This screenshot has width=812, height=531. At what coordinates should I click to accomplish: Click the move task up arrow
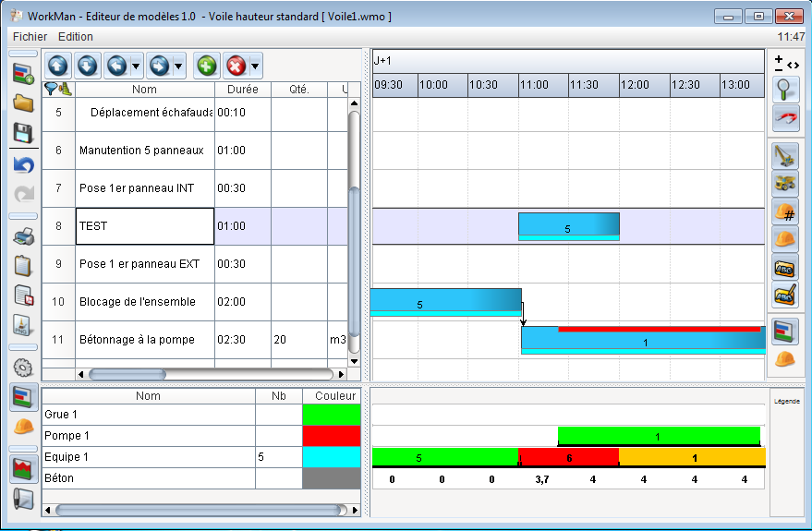tap(58, 66)
